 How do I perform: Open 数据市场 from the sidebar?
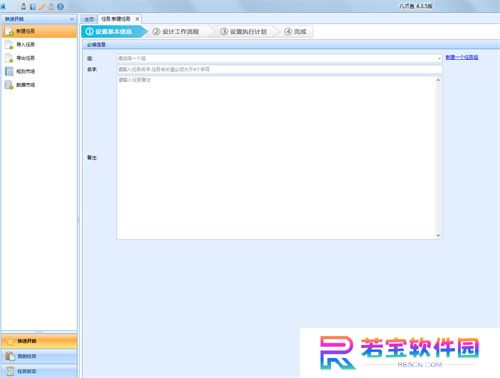point(39,85)
